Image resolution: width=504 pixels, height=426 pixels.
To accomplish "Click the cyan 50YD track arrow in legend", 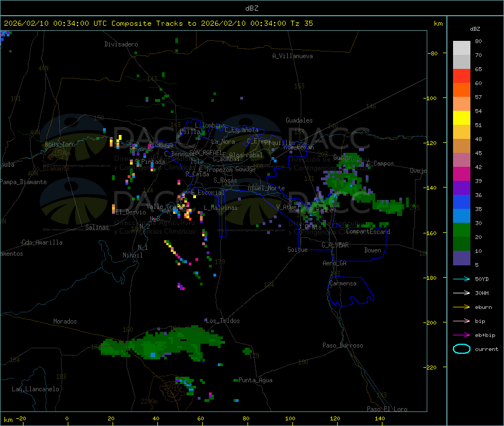I will 461,279.
